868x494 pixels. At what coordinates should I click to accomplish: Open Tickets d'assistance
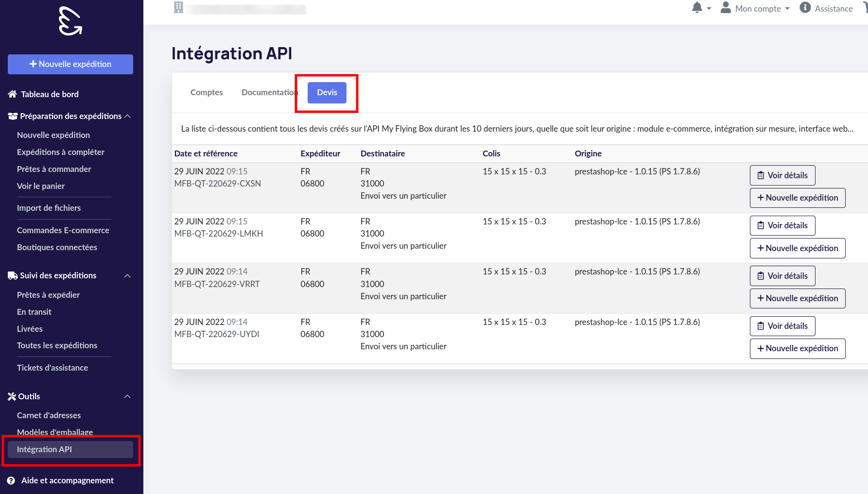pos(52,368)
